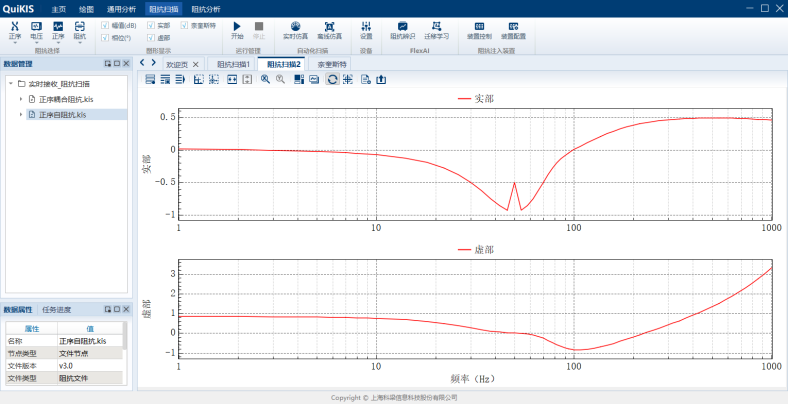Viewport: 788px width, 404px height.
Task: Click the zoom-in magnifier in plot toolbar
Action: click(x=265, y=79)
